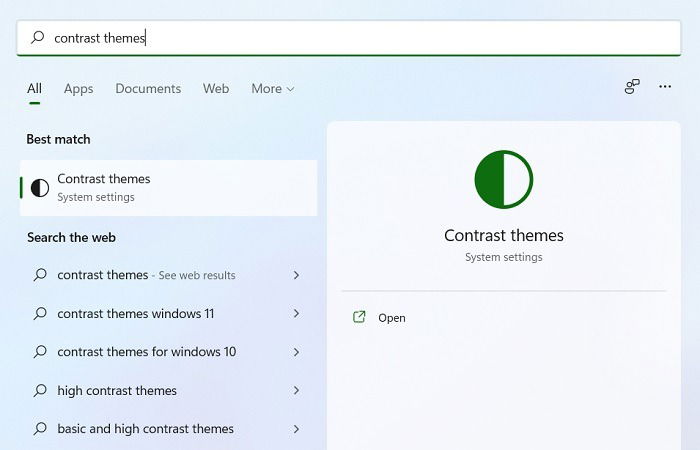Switch to the Documents tab
This screenshot has width=700, height=450.
coord(148,88)
